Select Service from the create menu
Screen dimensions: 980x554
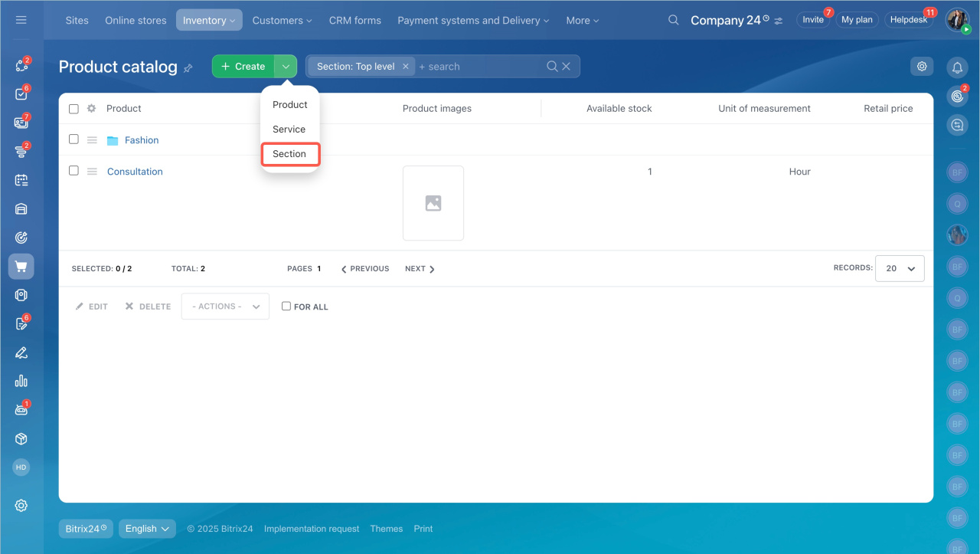click(x=289, y=129)
